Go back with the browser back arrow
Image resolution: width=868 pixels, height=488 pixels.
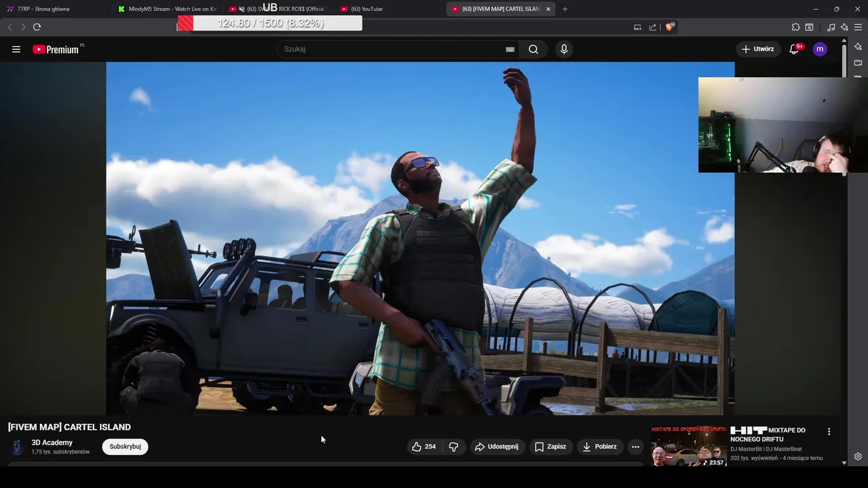(9, 27)
